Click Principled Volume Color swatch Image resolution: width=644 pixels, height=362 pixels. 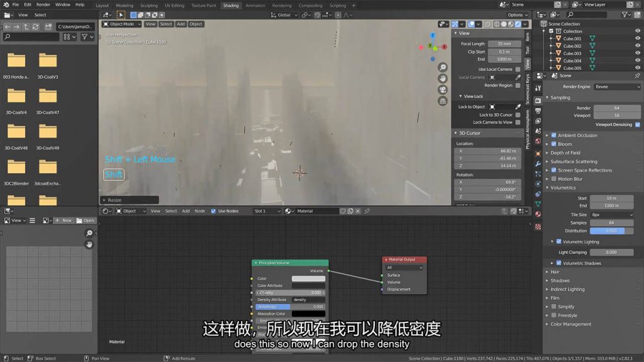tap(308, 278)
